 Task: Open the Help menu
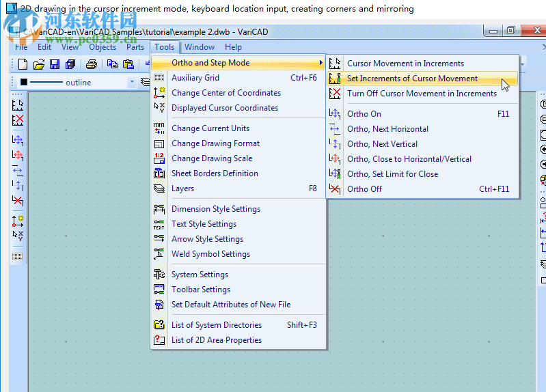pyautogui.click(x=233, y=47)
